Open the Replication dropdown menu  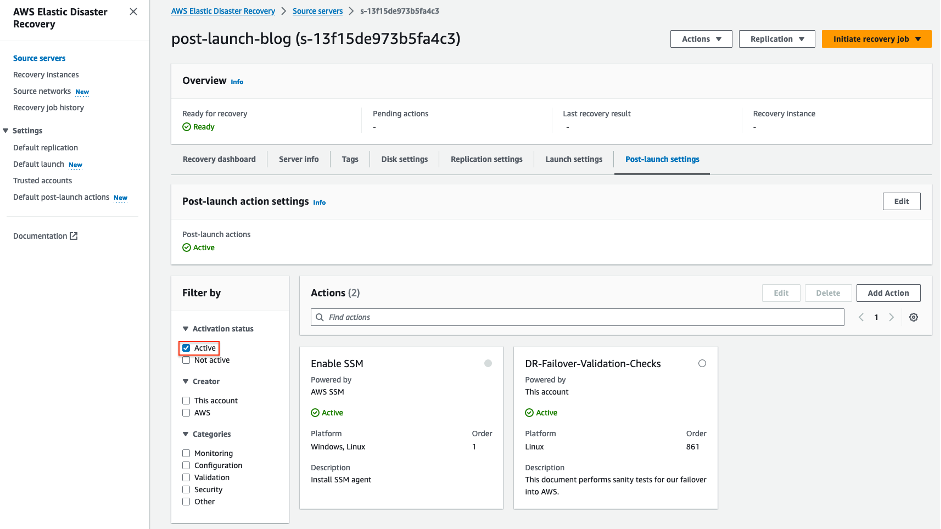[777, 39]
